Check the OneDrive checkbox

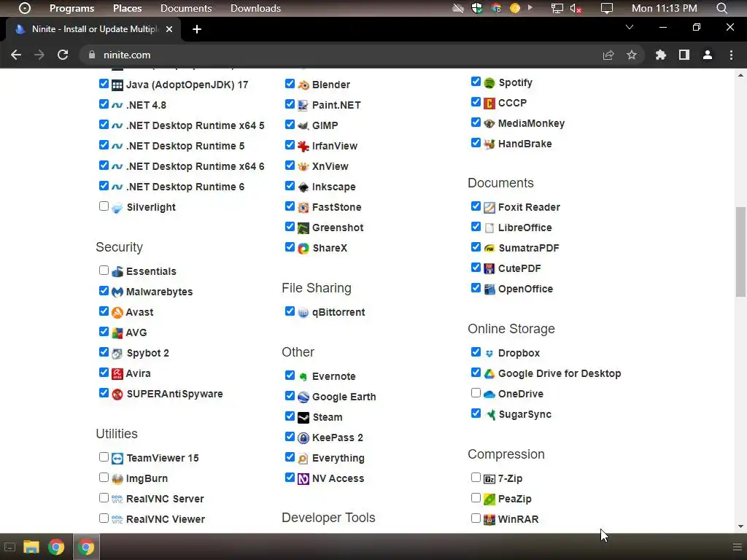tap(476, 393)
